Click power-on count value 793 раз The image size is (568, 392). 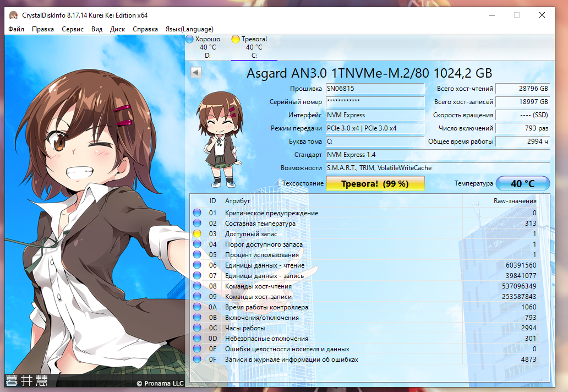(522, 128)
